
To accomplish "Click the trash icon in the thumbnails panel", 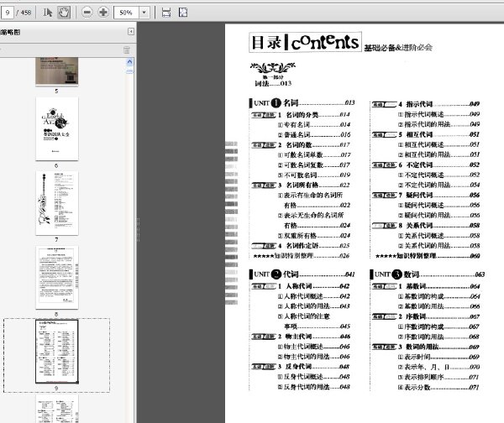I will tap(127, 50).
